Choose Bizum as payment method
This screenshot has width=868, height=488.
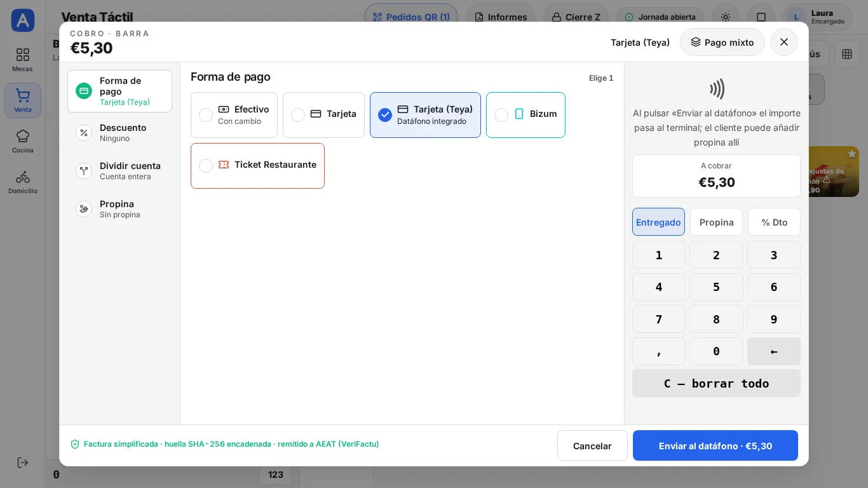pos(526,115)
